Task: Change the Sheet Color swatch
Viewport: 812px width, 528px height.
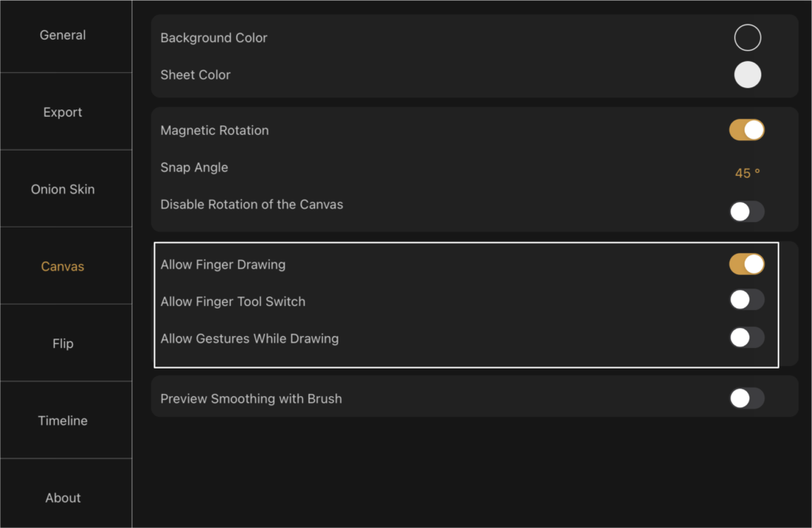Action: click(x=747, y=75)
